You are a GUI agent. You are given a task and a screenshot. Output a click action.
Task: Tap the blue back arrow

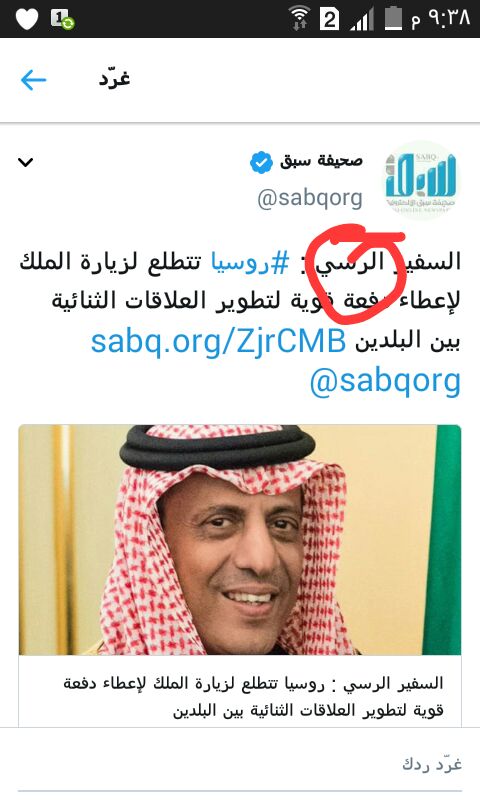coord(34,80)
